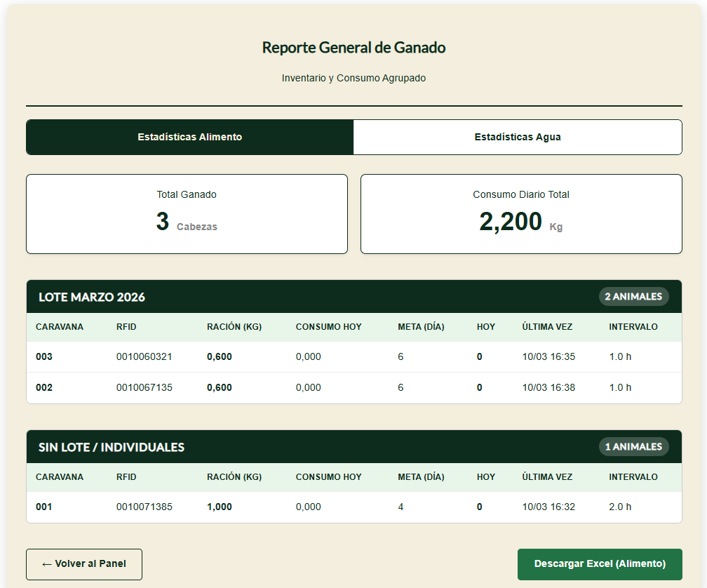Click RFID 0010067135 cell
The height and width of the screenshot is (588, 707).
point(144,388)
